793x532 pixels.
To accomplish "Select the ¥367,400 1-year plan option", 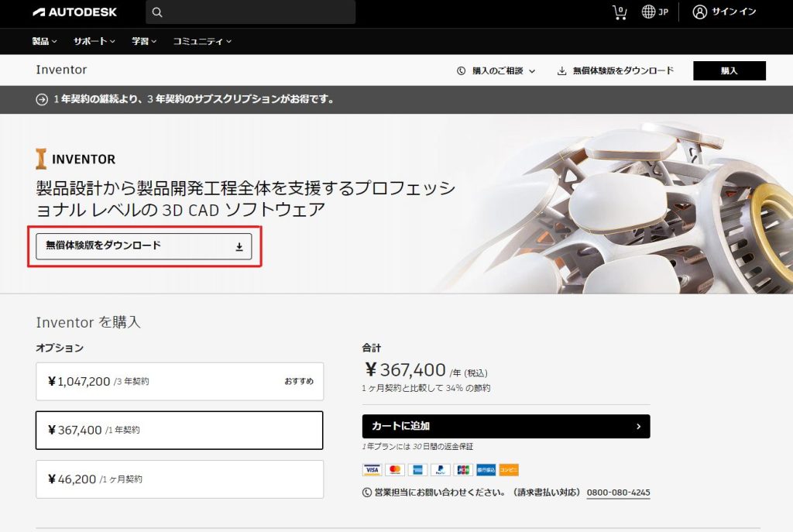I will coord(180,430).
